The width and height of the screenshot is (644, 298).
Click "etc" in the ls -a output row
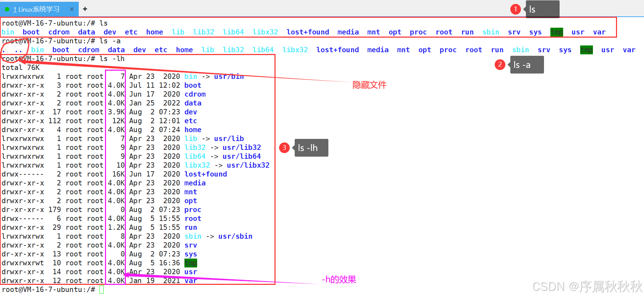[x=161, y=50]
